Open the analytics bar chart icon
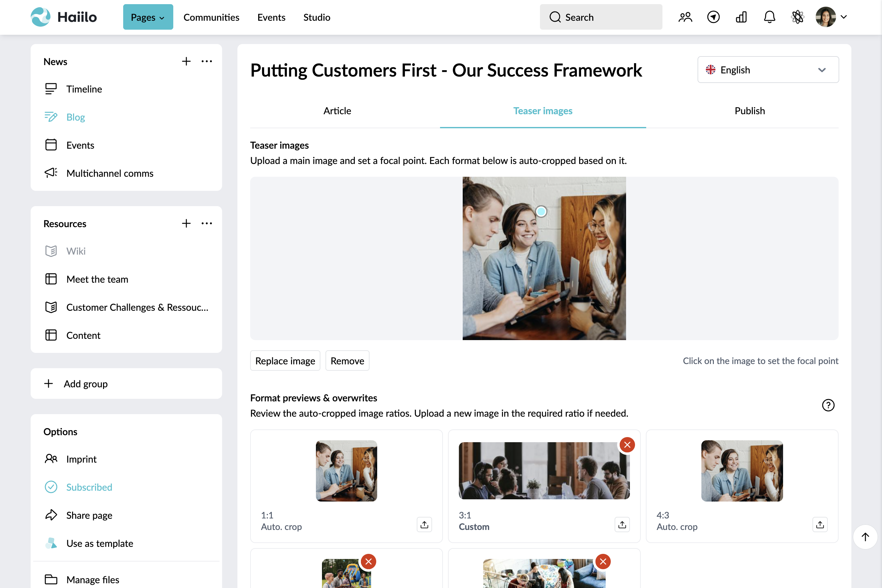The height and width of the screenshot is (588, 882). 741,17
